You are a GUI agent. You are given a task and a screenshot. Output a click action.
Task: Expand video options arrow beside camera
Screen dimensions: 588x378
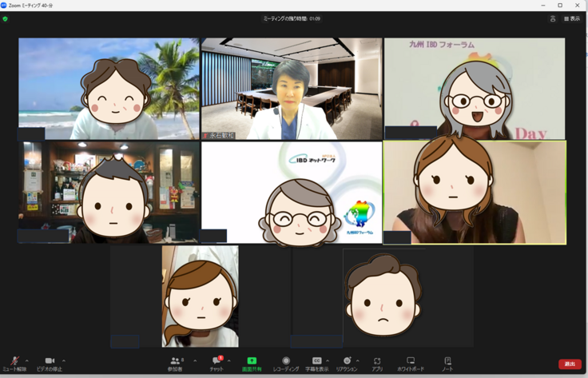pyautogui.click(x=64, y=360)
